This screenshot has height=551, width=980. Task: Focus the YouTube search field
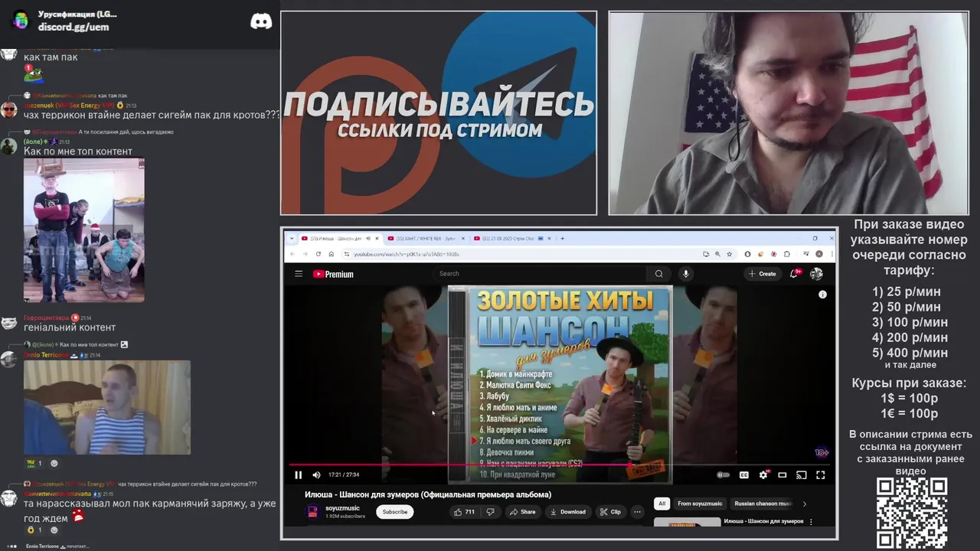click(540, 273)
